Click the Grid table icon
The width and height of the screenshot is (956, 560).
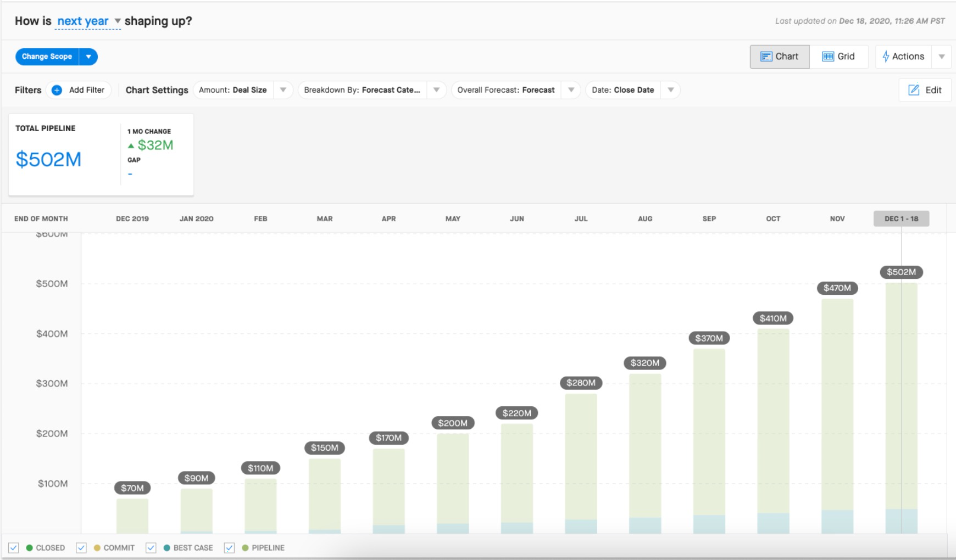[828, 57]
